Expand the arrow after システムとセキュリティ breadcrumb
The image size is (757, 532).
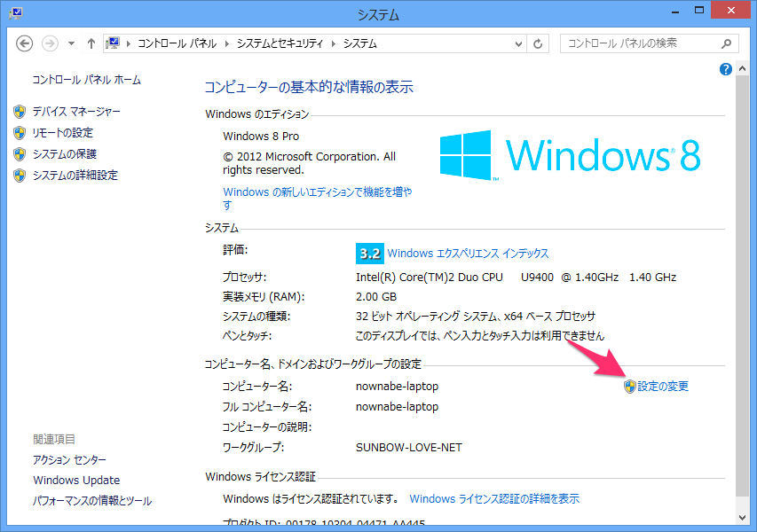click(x=333, y=44)
